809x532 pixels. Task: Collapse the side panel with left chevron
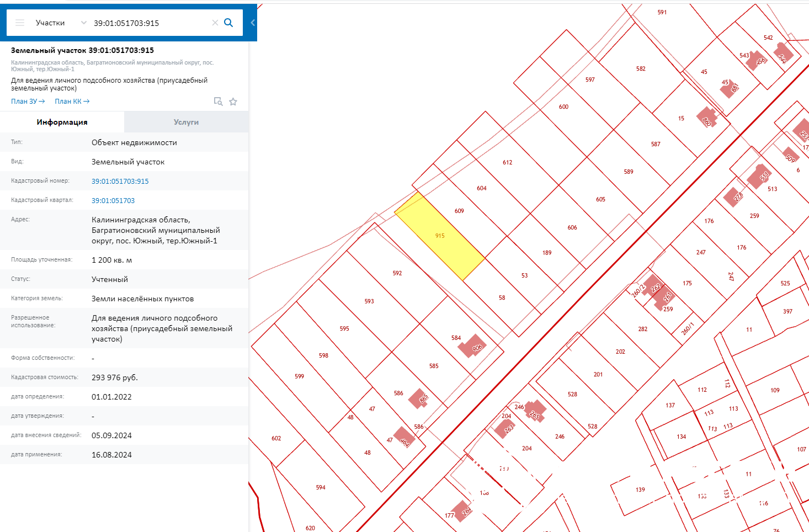pos(253,23)
